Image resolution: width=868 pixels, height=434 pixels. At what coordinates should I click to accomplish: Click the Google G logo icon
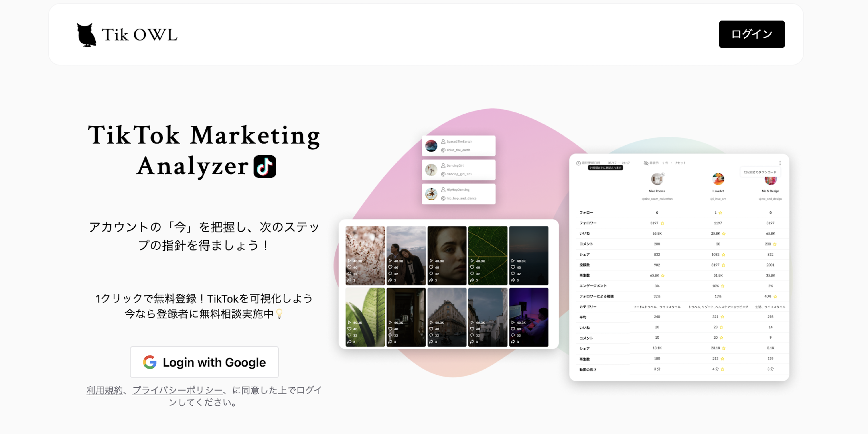point(150,362)
